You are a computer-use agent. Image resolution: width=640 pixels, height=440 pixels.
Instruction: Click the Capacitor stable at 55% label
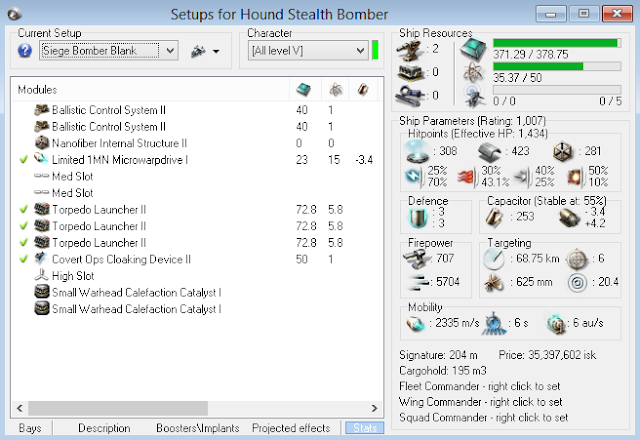tap(547, 201)
